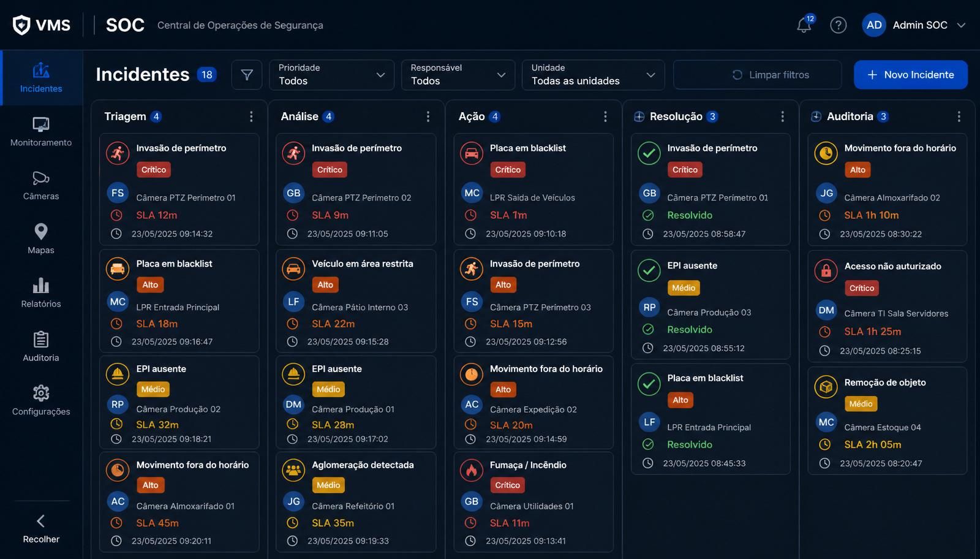Open the Remoção de objeto incident card

887,420
